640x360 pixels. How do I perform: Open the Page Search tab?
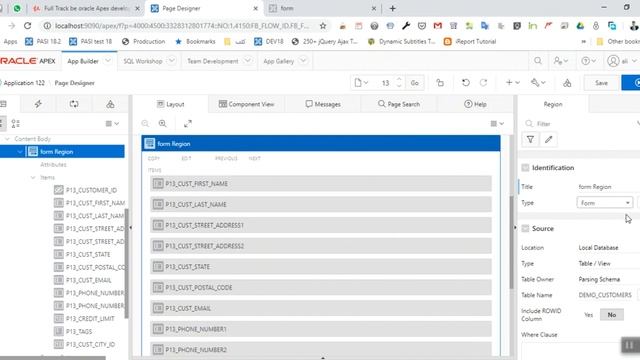[399, 104]
